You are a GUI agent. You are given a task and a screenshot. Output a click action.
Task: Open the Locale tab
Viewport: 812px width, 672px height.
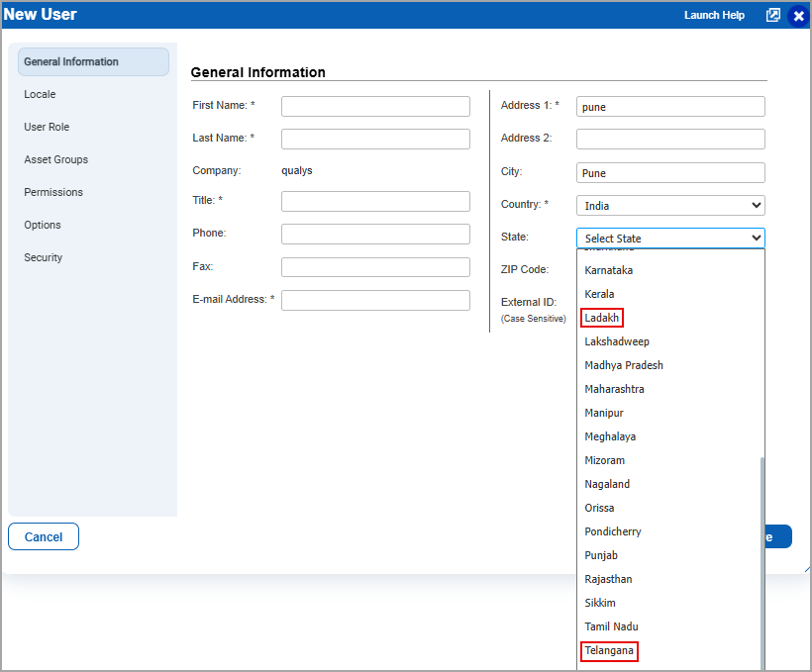[x=40, y=95]
